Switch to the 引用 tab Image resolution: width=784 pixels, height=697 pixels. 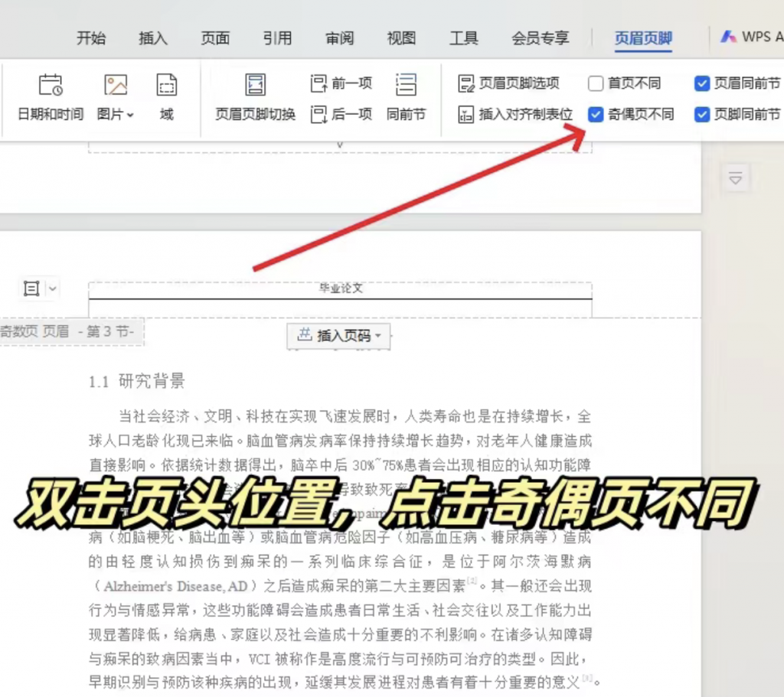[277, 38]
